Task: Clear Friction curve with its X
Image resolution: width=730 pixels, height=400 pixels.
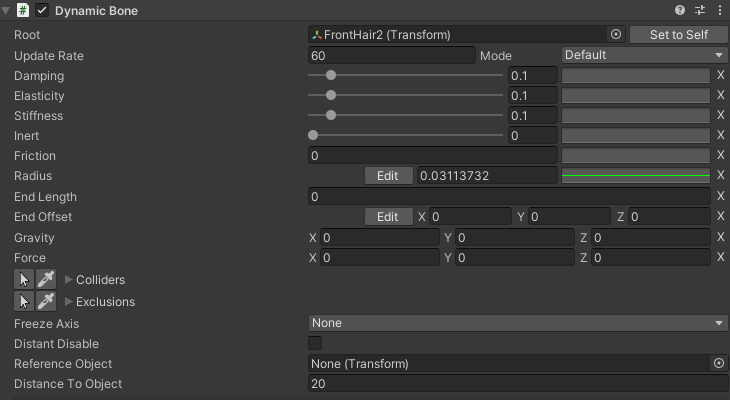Action: point(721,155)
